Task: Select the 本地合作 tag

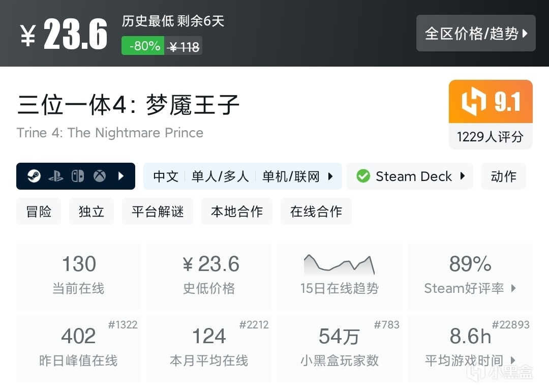Action: pyautogui.click(x=237, y=212)
